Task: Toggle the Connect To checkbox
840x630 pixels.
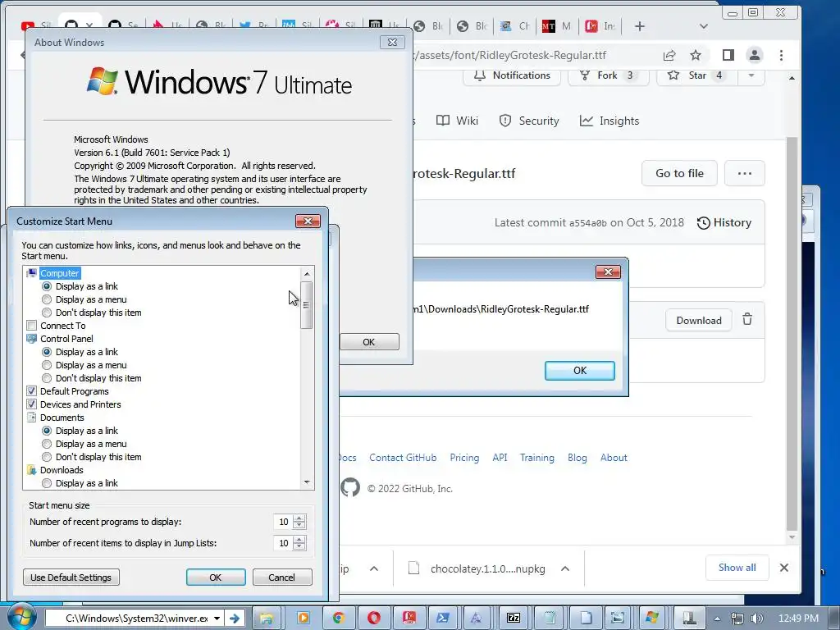Action: [32, 326]
